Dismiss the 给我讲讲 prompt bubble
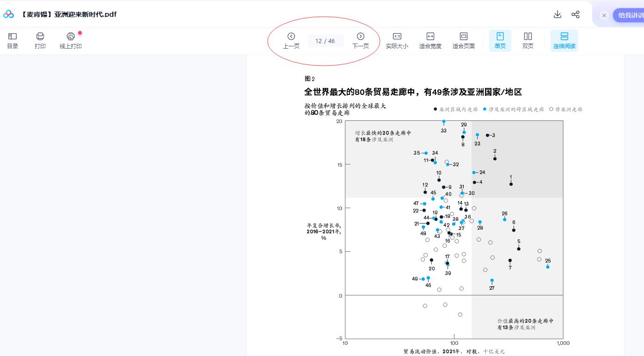This screenshot has width=644, height=356. [x=604, y=15]
